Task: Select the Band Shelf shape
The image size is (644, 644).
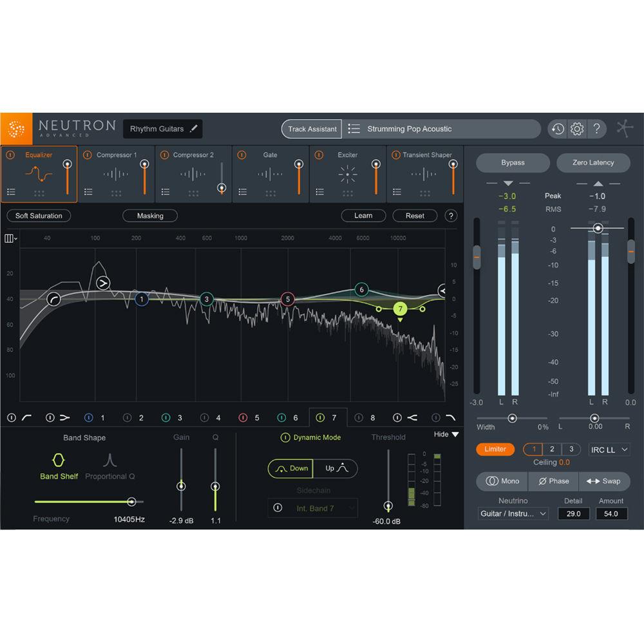Action: (x=59, y=465)
